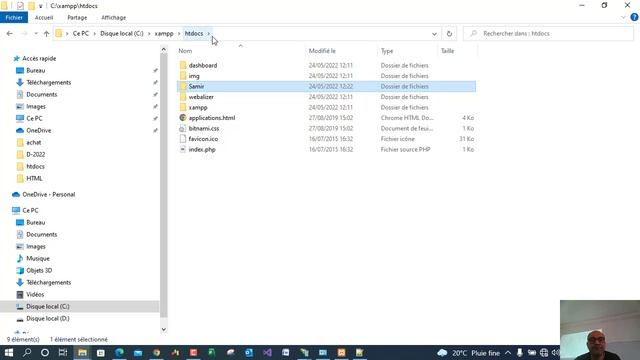The height and width of the screenshot is (360, 640).
Task: Click navigation pane scrollbar up arrow
Action: click(x=164, y=49)
